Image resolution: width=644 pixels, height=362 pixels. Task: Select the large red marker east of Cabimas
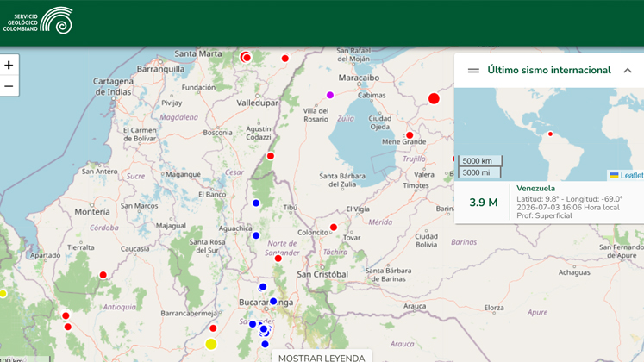tap(434, 98)
